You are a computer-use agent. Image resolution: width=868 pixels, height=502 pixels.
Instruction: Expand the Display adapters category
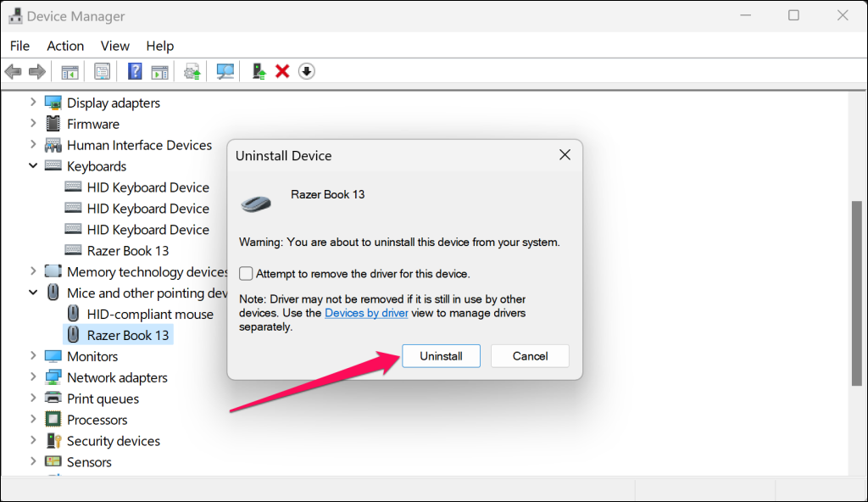tap(33, 103)
